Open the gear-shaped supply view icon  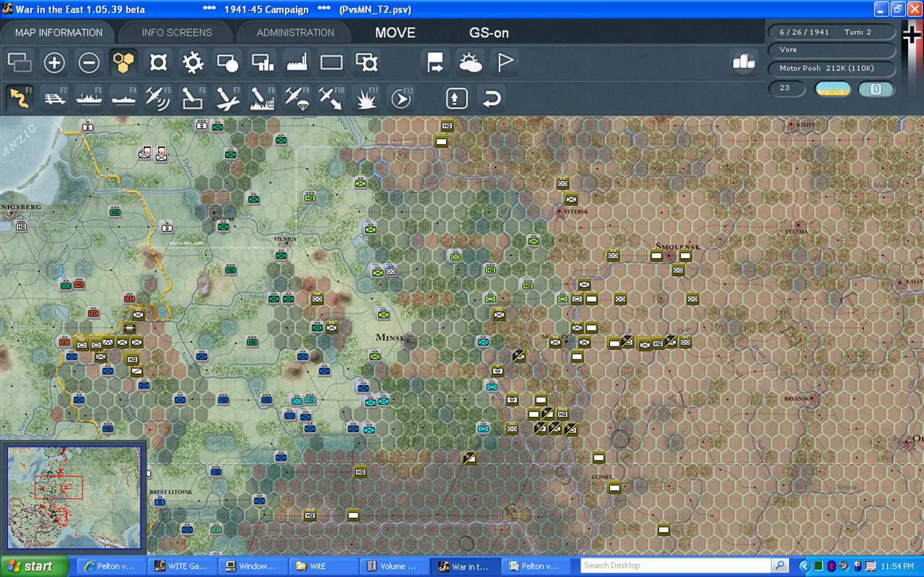tap(193, 63)
